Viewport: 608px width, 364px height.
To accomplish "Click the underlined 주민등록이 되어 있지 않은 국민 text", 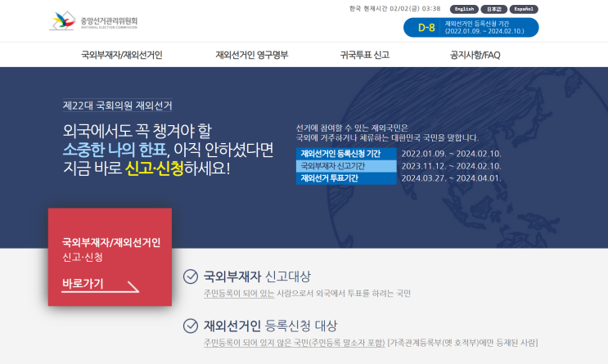I will pos(295,343).
